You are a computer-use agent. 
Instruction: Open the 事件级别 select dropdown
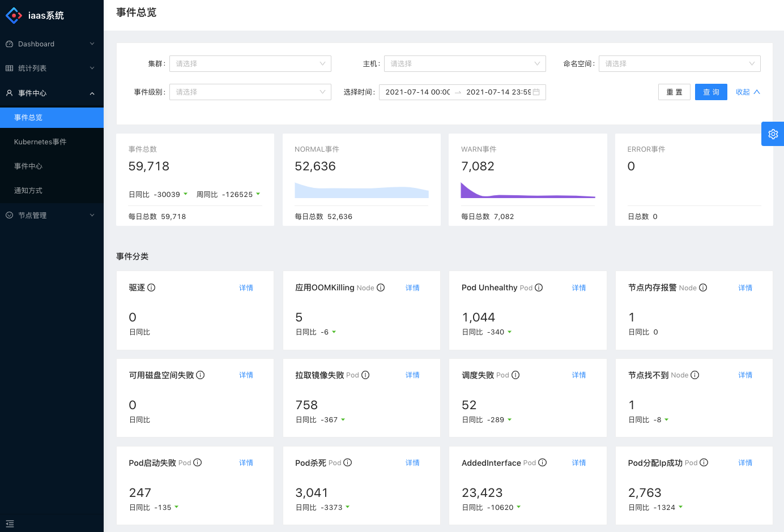click(x=250, y=92)
